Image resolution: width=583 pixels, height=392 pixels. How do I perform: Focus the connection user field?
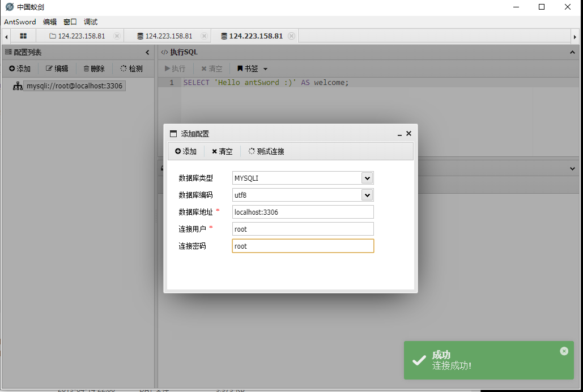coord(303,229)
